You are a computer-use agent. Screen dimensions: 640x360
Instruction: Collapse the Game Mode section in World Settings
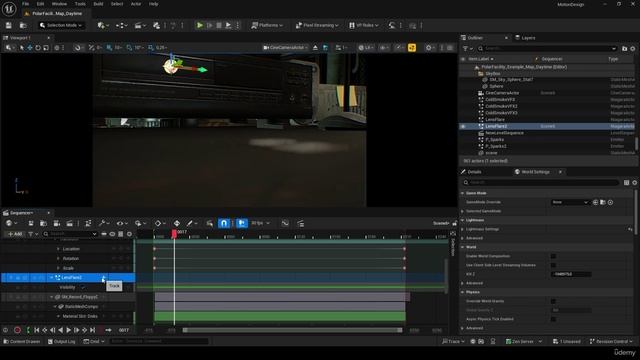(x=463, y=193)
